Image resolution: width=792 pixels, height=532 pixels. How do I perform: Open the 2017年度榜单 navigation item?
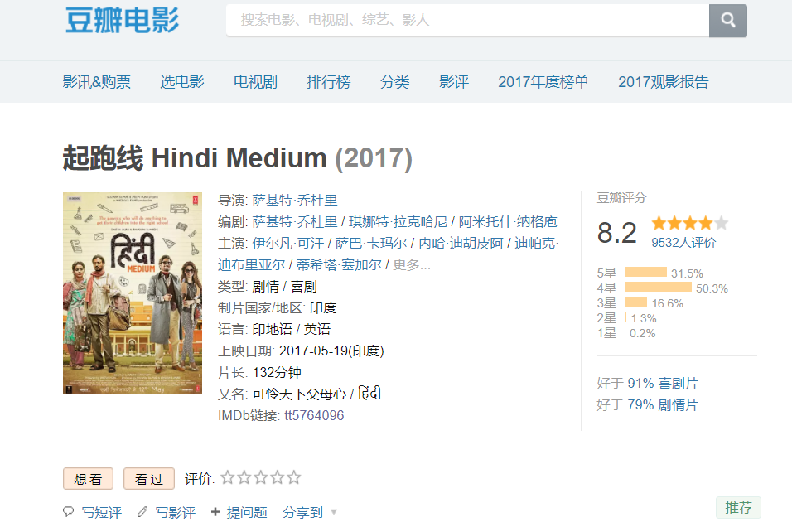(x=543, y=82)
